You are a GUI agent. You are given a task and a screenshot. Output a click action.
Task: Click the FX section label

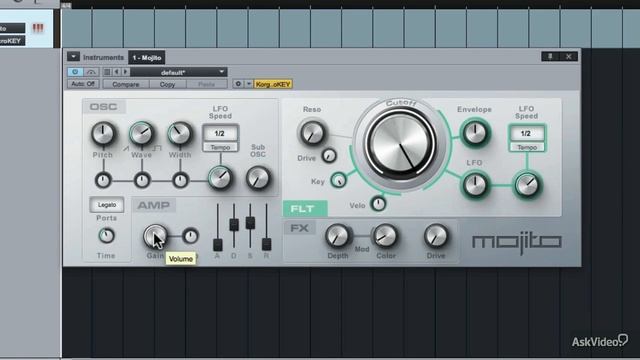pyautogui.click(x=300, y=228)
